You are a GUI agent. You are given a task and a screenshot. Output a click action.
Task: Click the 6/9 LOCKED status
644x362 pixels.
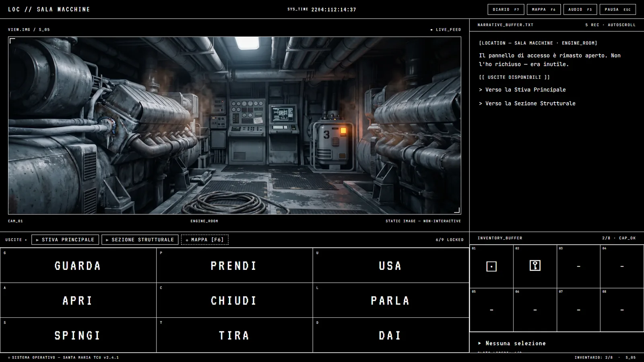(450, 240)
